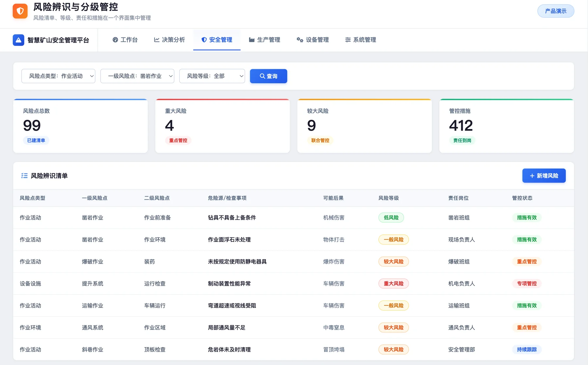Click the 专项管控 status tag
Image resolution: width=588 pixels, height=365 pixels.
point(527,284)
